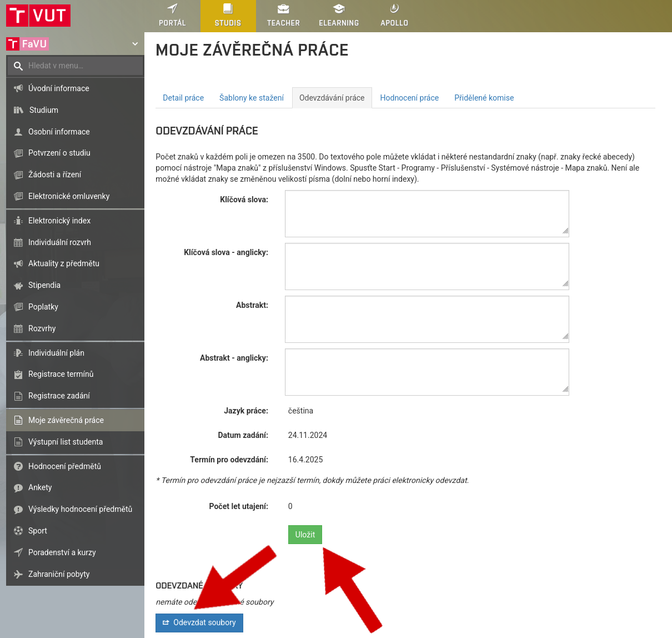Viewport: 672px width, 638px height.
Task: Click the piggy bank icon beside Stipendia
Action: 18,285
